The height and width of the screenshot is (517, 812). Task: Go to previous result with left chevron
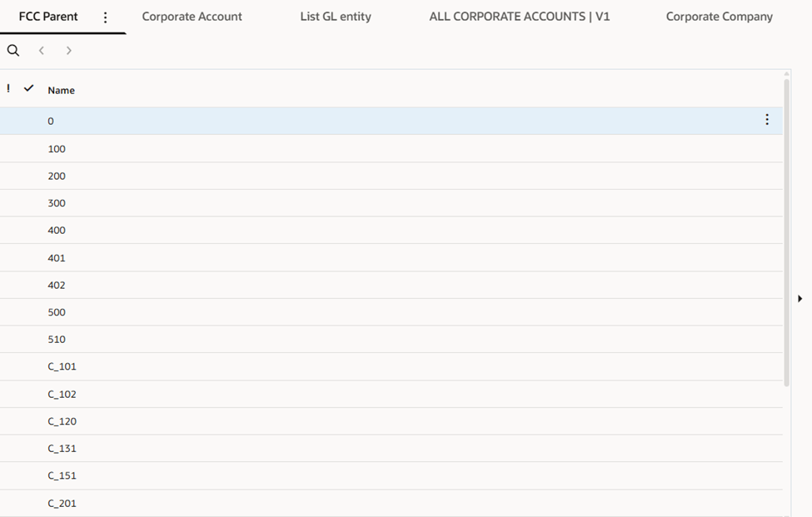pos(42,51)
